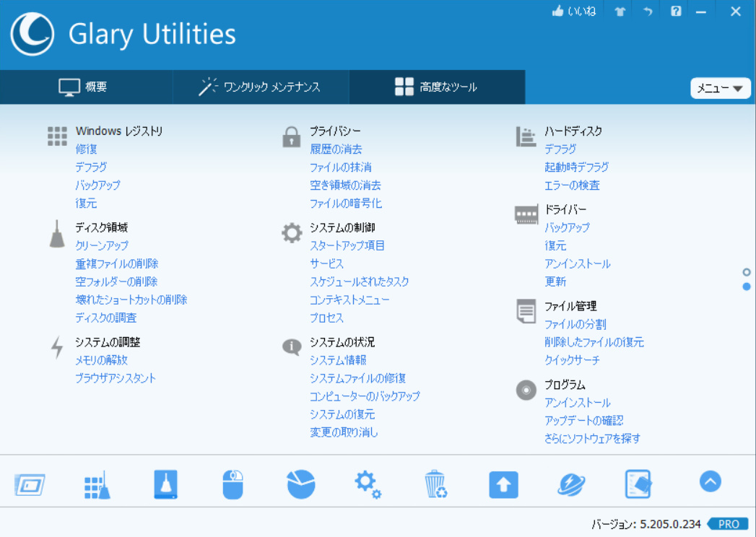Open コンテキストメニュー link
Image resolution: width=756 pixels, height=537 pixels.
coord(349,300)
